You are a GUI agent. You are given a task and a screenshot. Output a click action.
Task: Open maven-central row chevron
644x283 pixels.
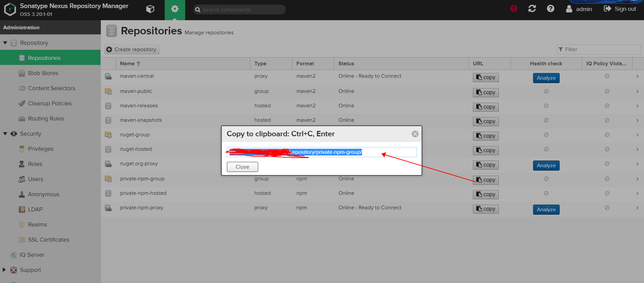(x=637, y=76)
